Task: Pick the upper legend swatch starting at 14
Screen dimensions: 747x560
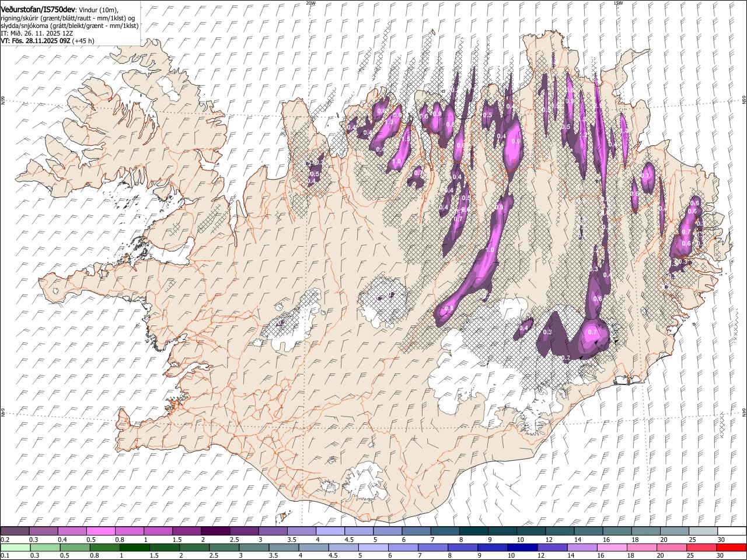Action: [x=588, y=531]
